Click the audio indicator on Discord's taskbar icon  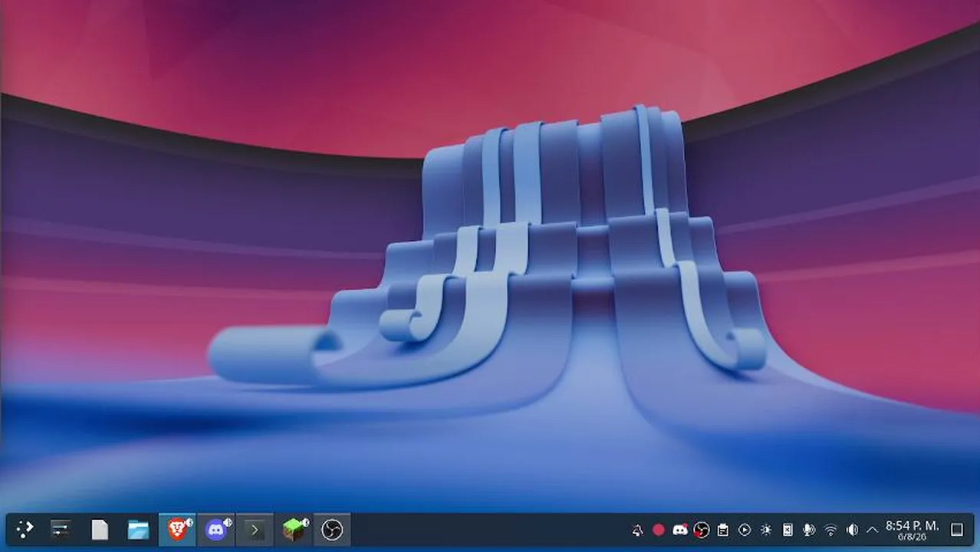coord(228,522)
